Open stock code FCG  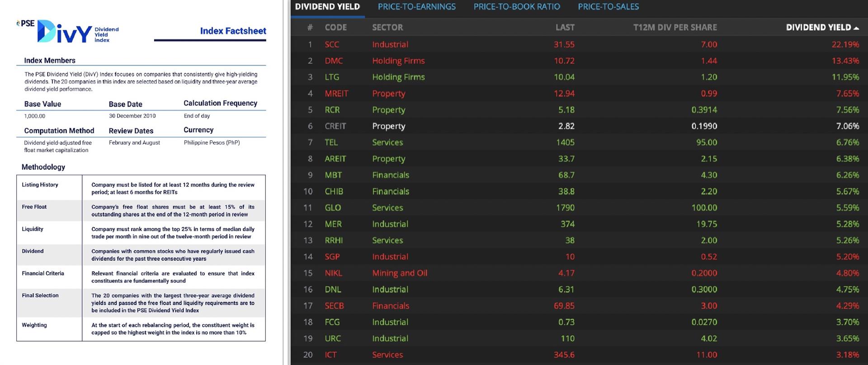(x=332, y=322)
